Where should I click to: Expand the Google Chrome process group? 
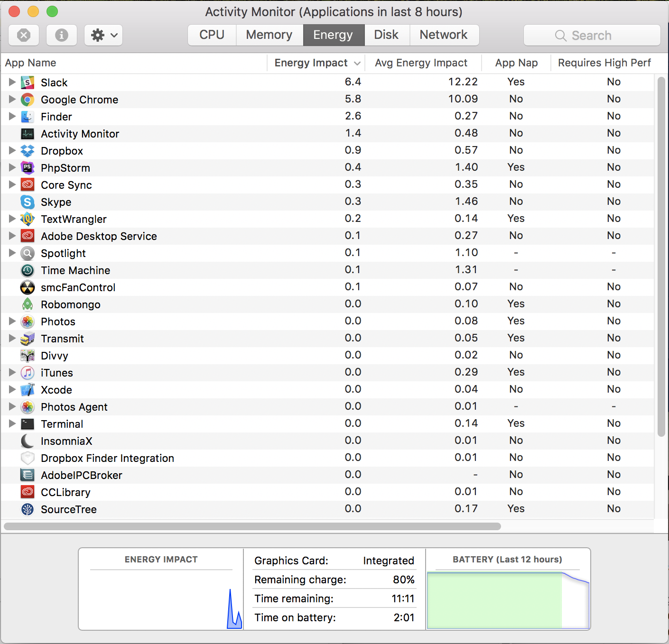(12, 99)
